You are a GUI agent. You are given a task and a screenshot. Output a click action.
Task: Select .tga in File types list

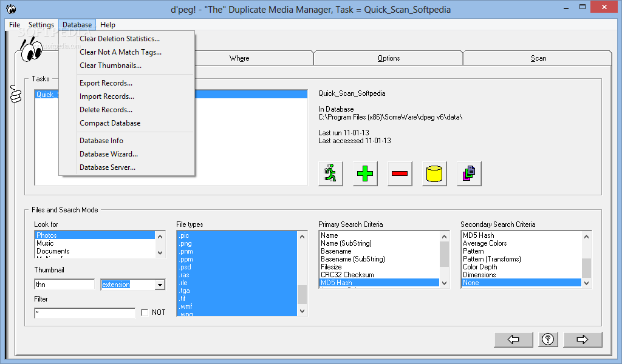tap(237, 291)
